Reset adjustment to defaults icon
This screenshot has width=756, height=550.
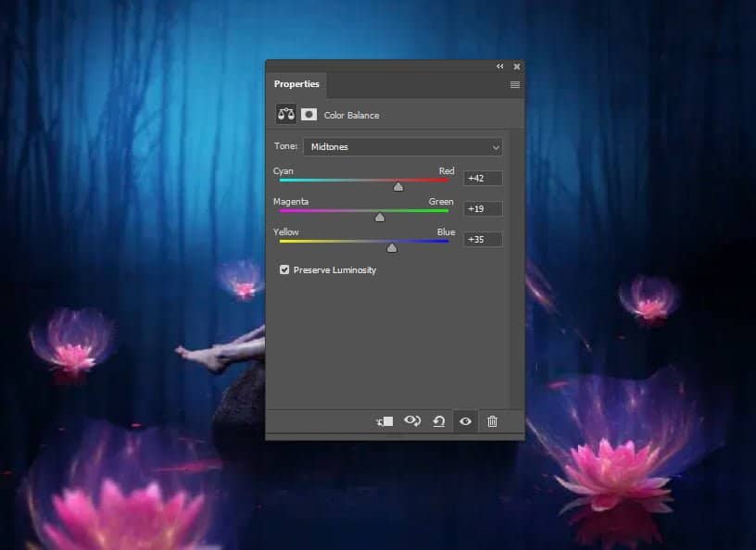[439, 421]
